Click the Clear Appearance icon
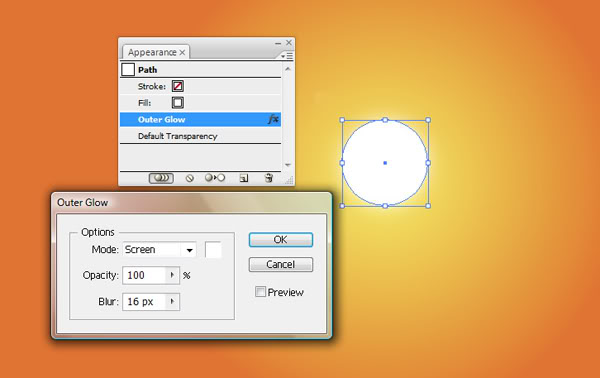The image size is (600, 378). pyautogui.click(x=189, y=178)
